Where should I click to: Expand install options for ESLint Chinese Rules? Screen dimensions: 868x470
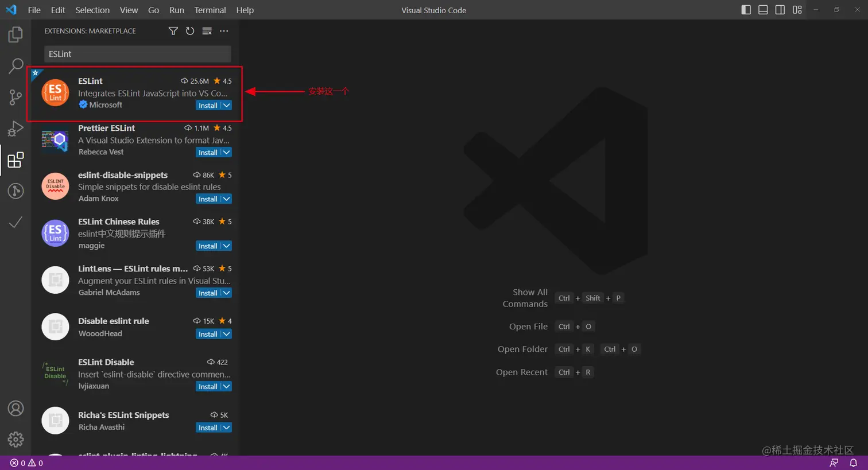point(227,246)
